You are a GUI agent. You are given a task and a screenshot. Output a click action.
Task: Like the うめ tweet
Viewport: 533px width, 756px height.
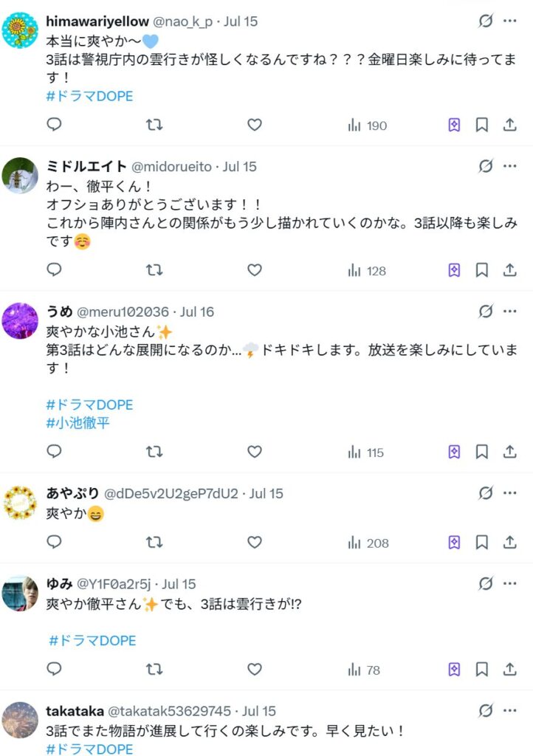point(255,452)
